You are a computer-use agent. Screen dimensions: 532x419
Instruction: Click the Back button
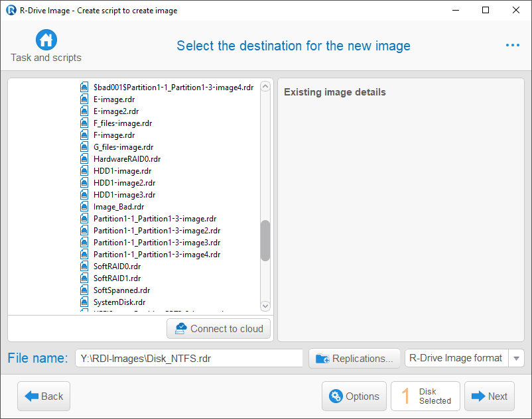click(44, 396)
